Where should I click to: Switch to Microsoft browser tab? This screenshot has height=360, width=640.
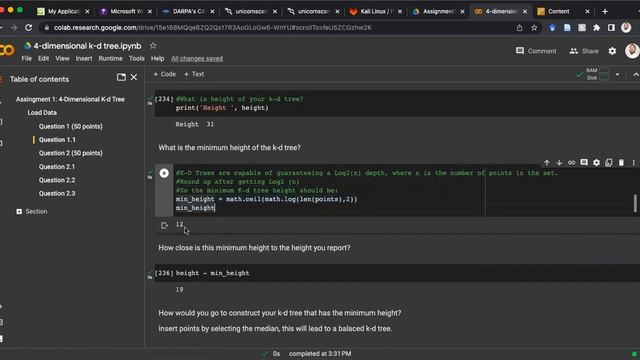[126, 11]
